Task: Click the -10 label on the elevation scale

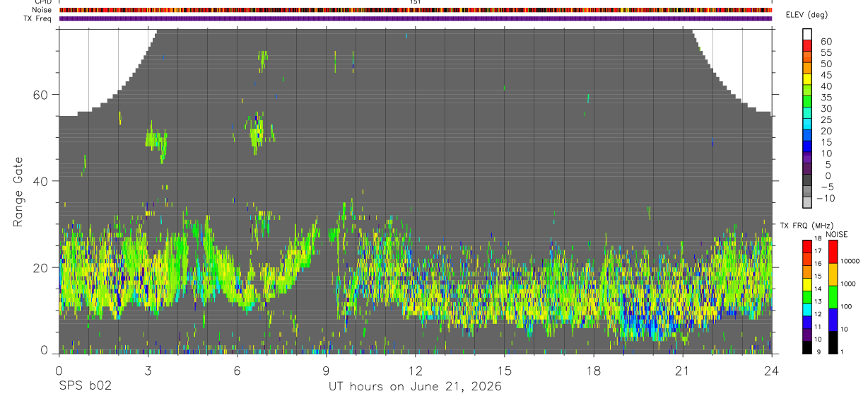Action: [826, 198]
